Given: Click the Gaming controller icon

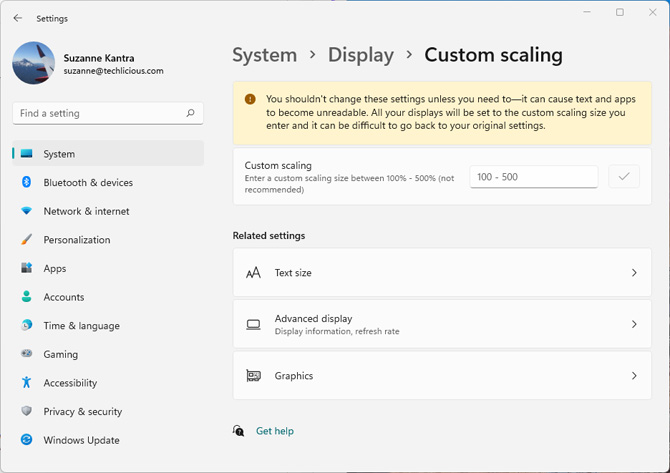Looking at the screenshot, I should (26, 353).
